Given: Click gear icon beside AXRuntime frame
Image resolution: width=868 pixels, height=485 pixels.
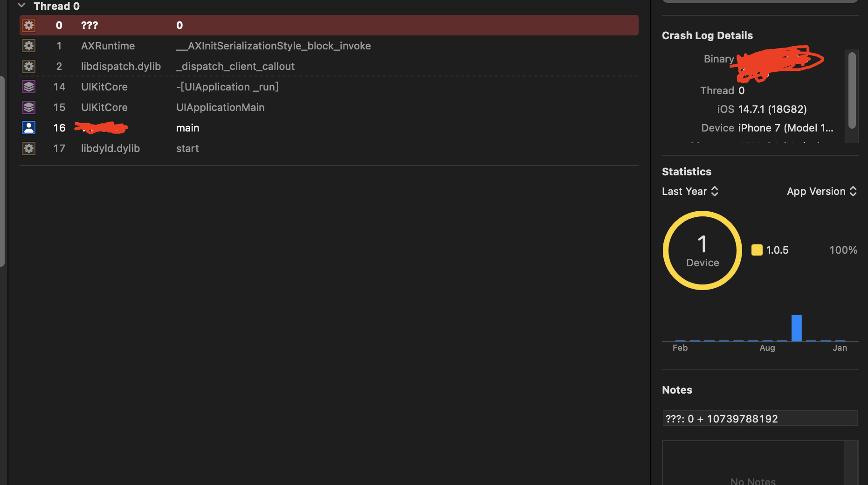Looking at the screenshot, I should pyautogui.click(x=29, y=46).
